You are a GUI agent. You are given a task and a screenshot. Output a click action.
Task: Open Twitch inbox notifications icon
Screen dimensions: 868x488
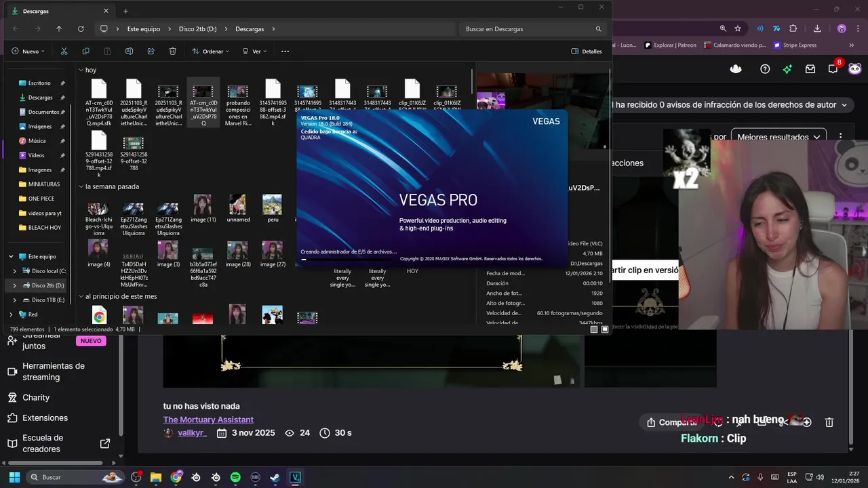click(810, 68)
